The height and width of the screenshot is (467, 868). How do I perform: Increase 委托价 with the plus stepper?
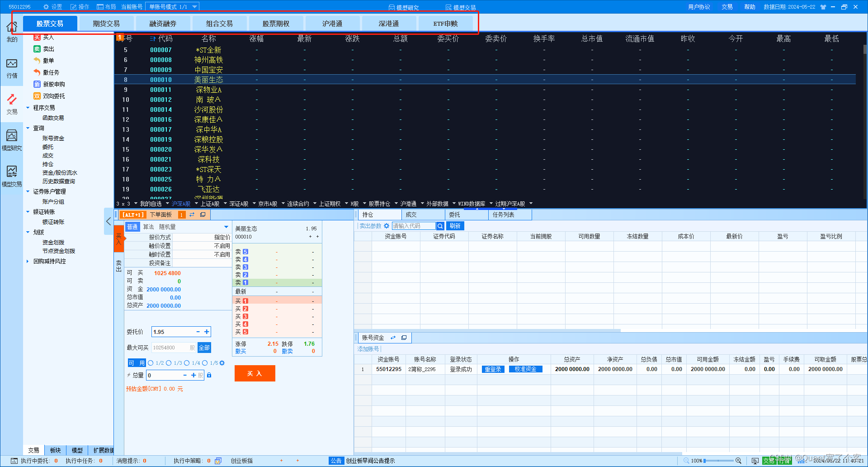tap(207, 332)
